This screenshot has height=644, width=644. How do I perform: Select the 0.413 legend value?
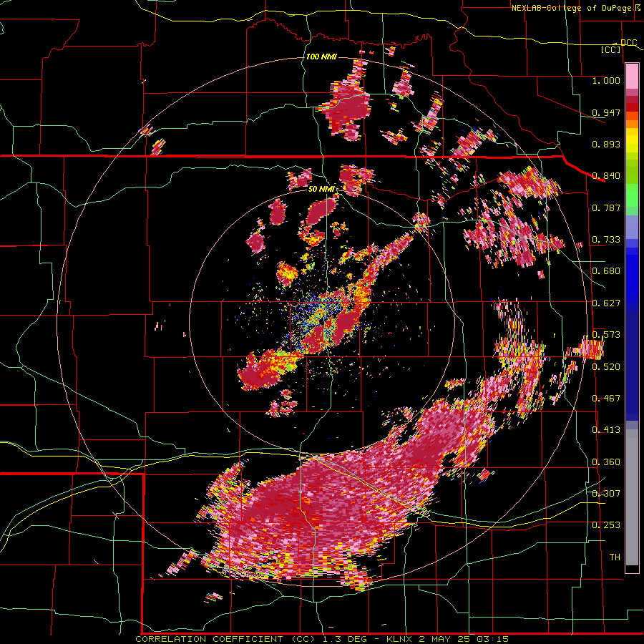606,430
